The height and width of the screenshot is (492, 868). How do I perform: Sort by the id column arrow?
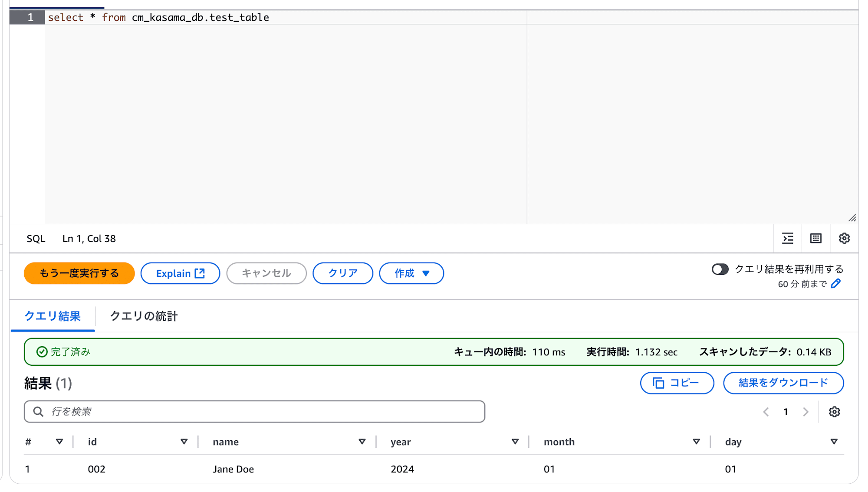184,442
